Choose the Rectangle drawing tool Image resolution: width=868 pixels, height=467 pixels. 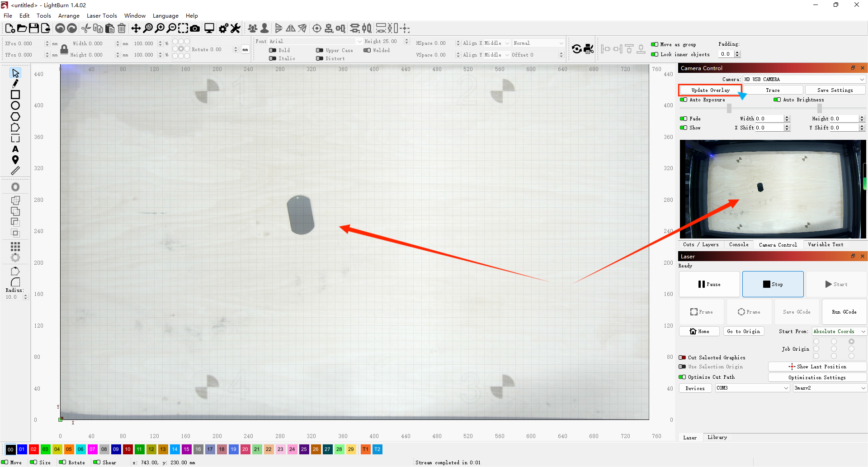pos(15,95)
